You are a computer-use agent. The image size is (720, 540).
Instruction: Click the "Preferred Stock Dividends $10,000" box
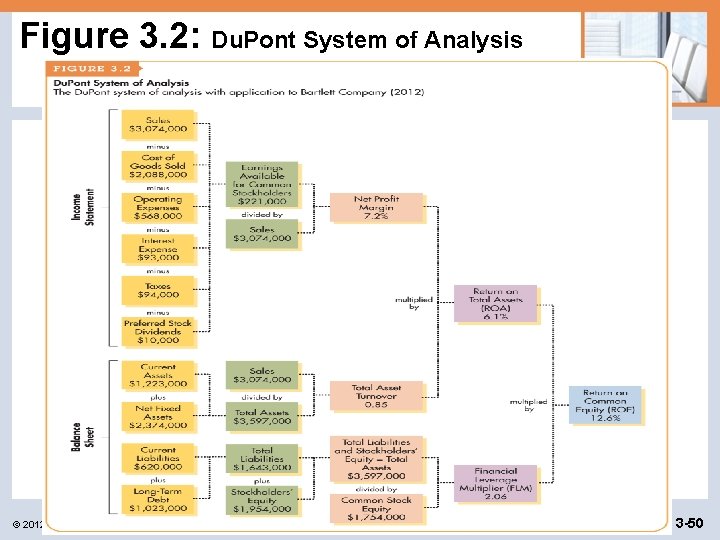(158, 332)
